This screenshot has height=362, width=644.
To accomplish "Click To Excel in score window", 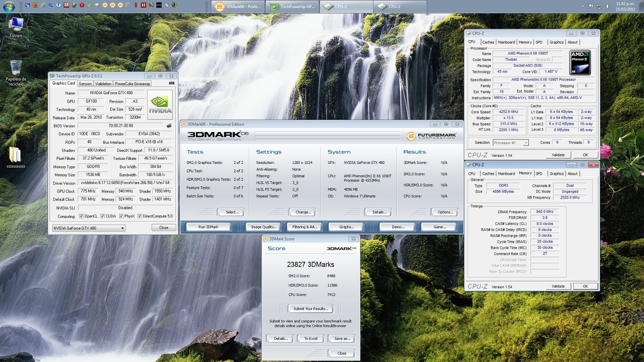I will pos(311,339).
